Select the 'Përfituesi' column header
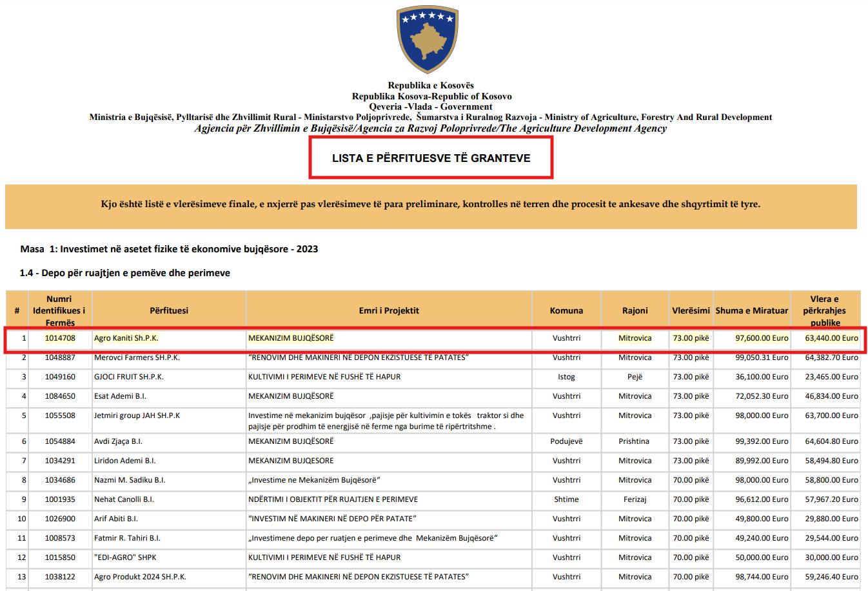The width and height of the screenshot is (868, 591). click(x=169, y=310)
